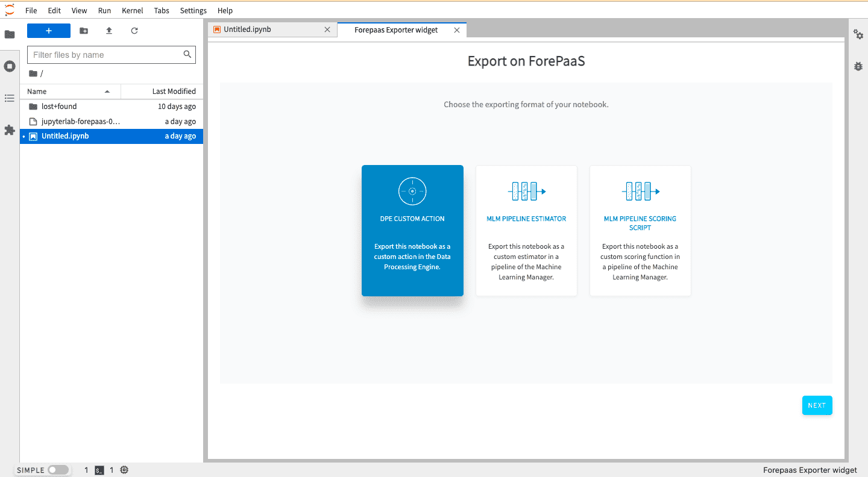Open the File menu
868x477 pixels.
[x=31, y=11]
